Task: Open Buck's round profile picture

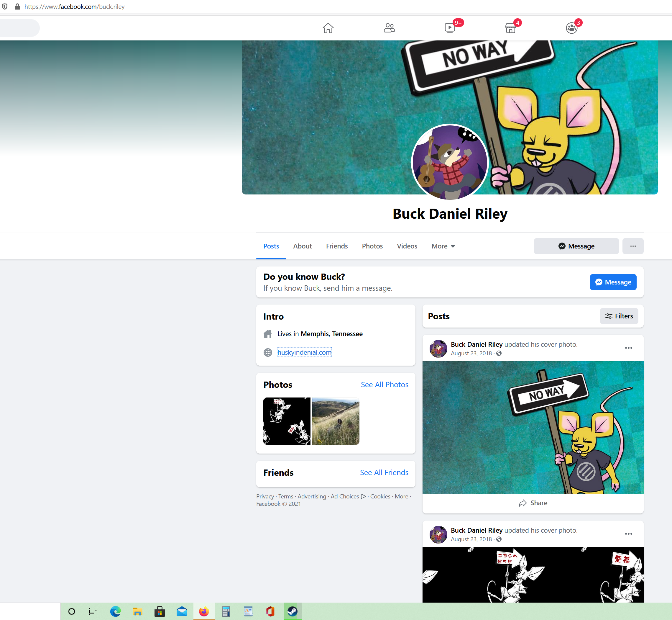Action: (450, 162)
